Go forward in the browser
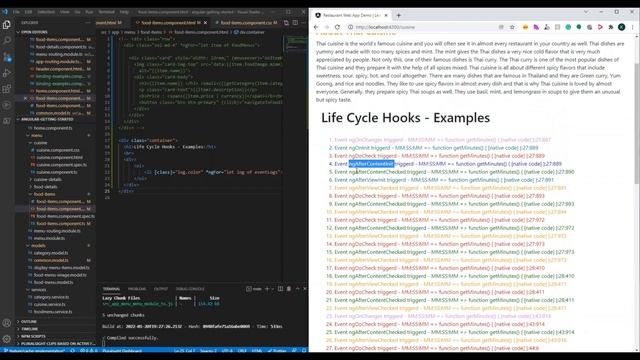The width and height of the screenshot is (640, 360). (x=327, y=27)
